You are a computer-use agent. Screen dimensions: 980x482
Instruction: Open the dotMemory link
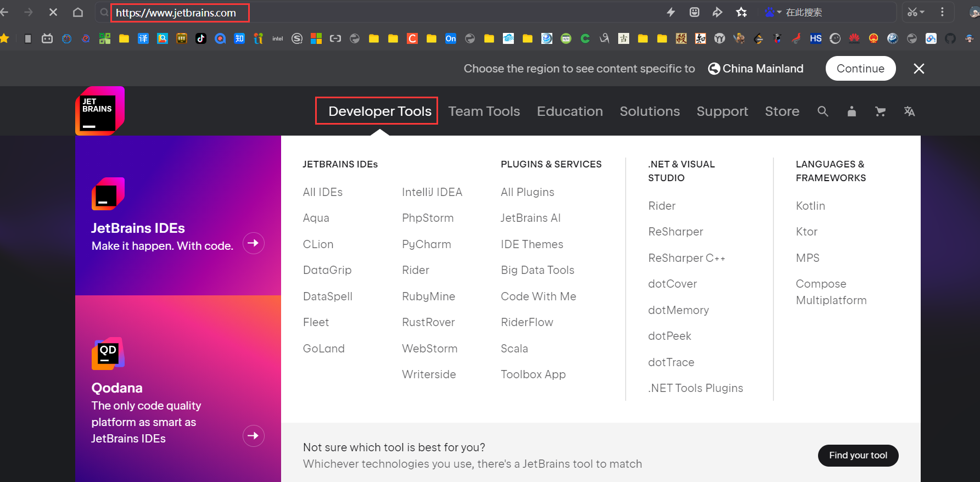point(678,310)
